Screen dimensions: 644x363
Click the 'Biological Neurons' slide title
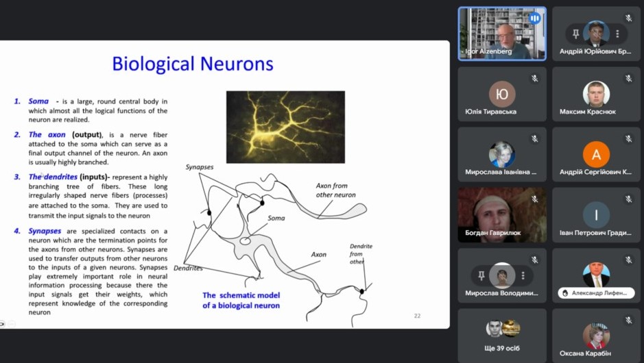click(x=193, y=64)
